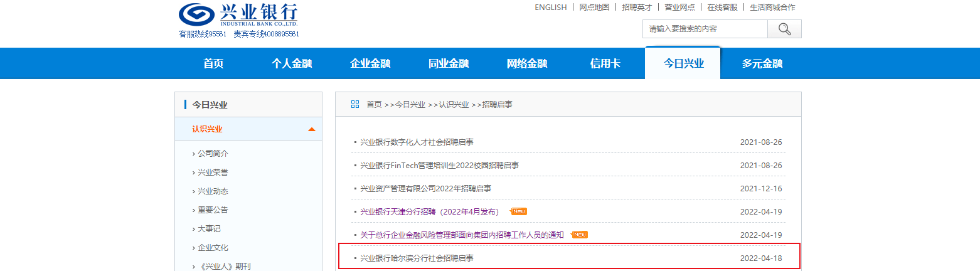Open the 网点地图 top link
This screenshot has width=980, height=271.
click(594, 8)
